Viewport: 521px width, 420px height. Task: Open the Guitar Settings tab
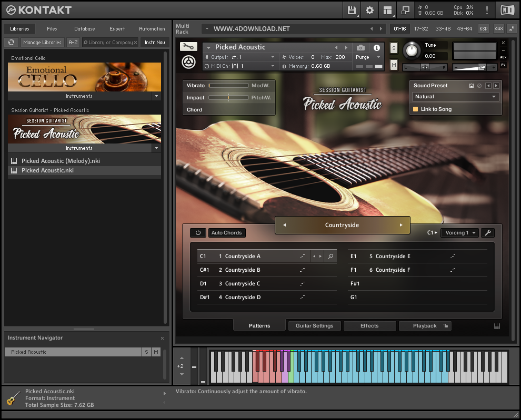(x=314, y=326)
